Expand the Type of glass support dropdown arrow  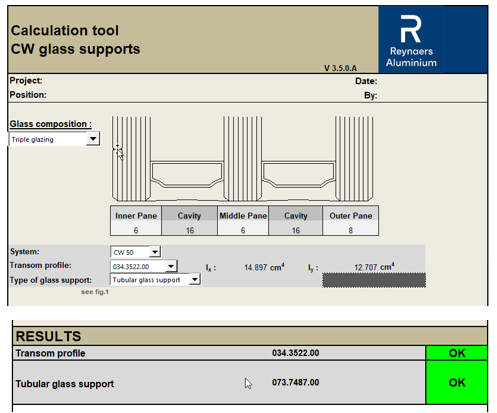pos(195,279)
